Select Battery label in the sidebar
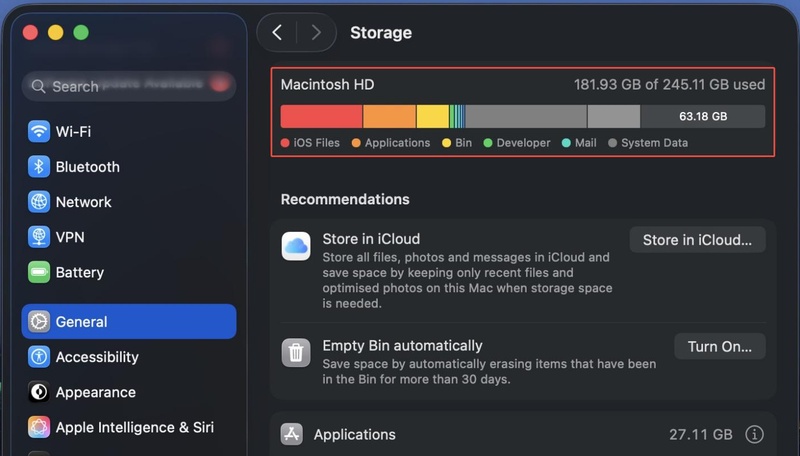The image size is (800, 456). 80,272
